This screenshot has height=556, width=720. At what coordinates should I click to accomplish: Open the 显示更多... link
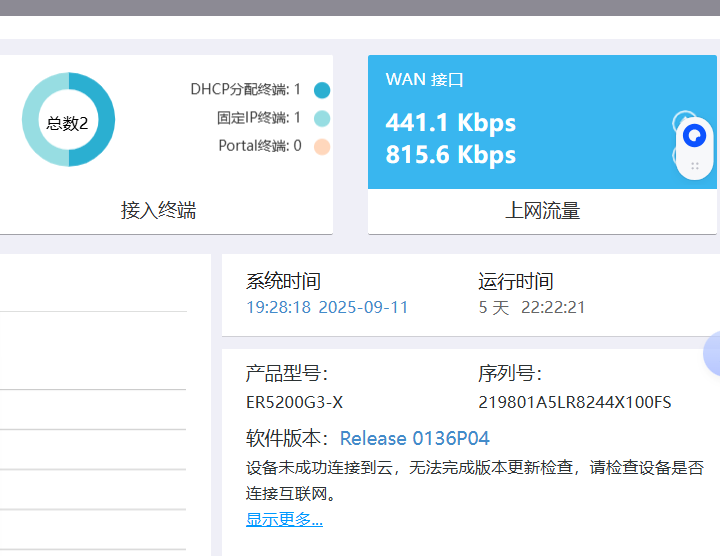coord(284,519)
